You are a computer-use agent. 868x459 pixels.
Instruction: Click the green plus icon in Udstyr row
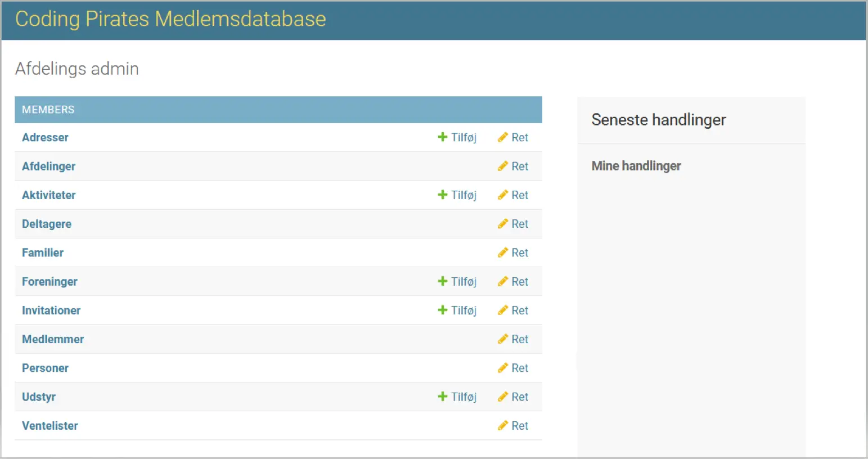[x=443, y=397]
